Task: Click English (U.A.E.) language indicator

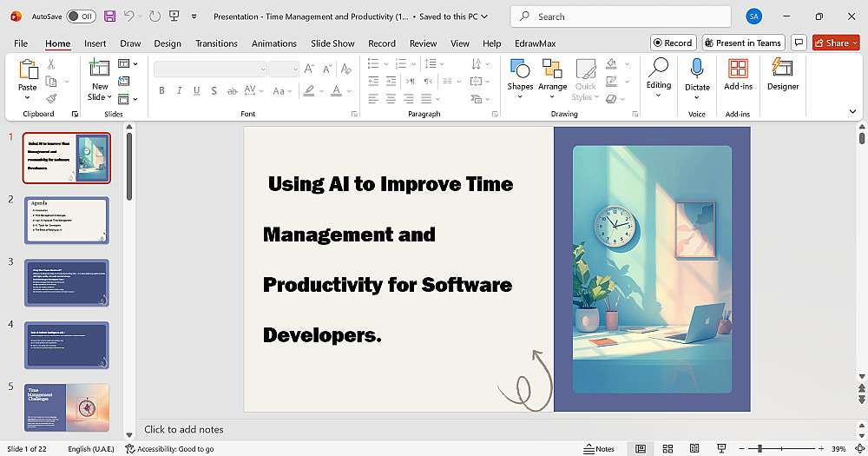Action: tap(91, 449)
